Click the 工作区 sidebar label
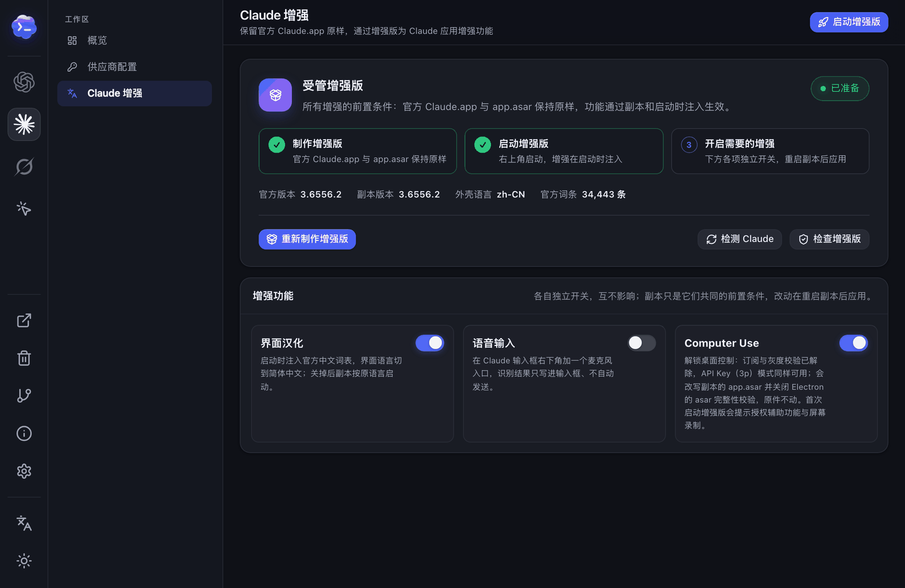The image size is (905, 588). 77,19
